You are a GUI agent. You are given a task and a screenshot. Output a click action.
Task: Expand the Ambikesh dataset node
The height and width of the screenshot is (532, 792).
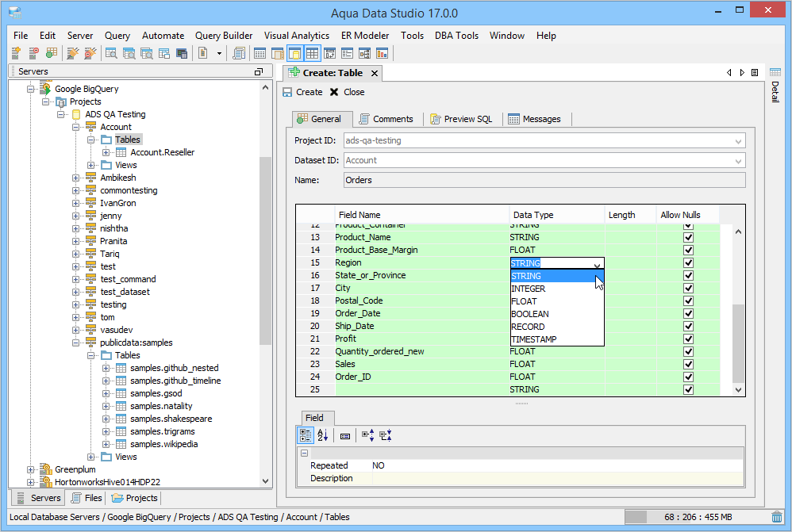(x=75, y=178)
